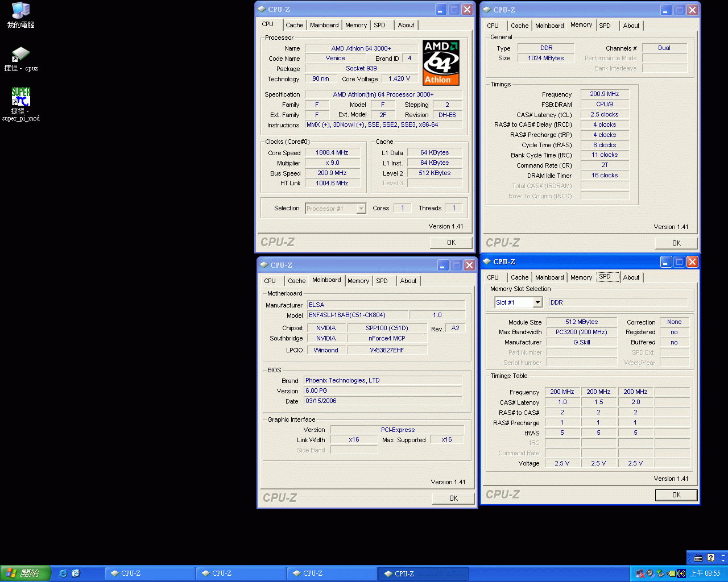
Task: Click the system tray clock showing 08:55
Action: pyautogui.click(x=705, y=573)
